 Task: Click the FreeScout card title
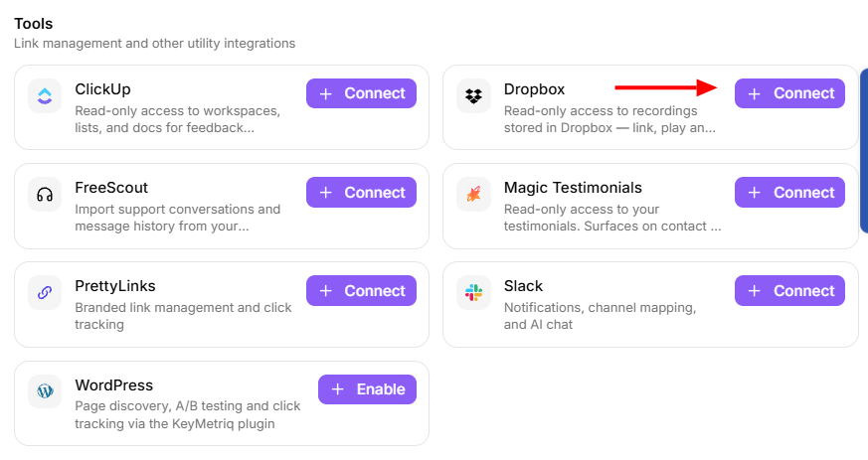(111, 188)
